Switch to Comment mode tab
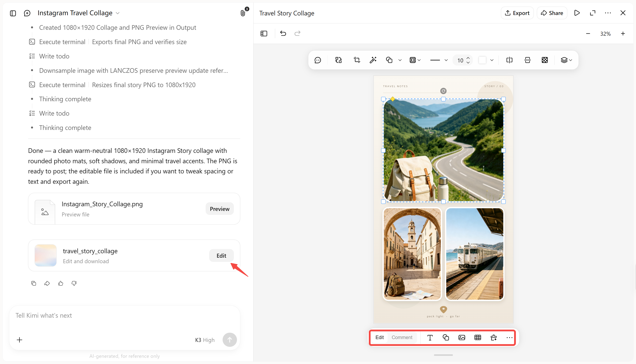Viewport: 636px width, 364px height. (x=402, y=338)
